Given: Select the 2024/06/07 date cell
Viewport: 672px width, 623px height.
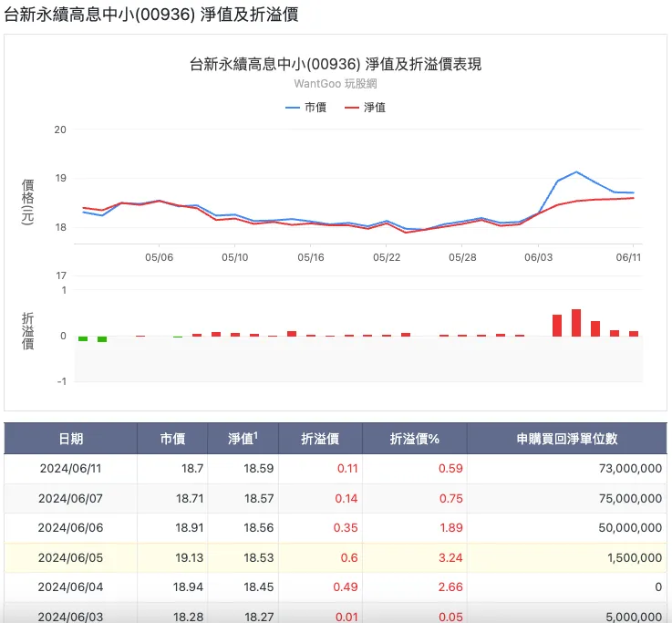Looking at the screenshot, I should [x=71, y=498].
